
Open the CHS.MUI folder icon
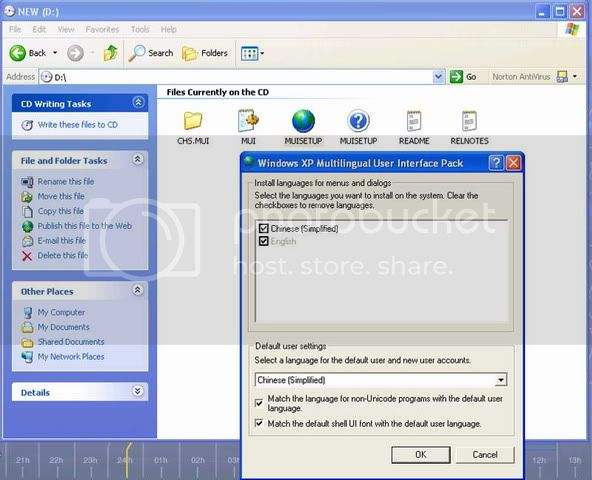pos(193,121)
